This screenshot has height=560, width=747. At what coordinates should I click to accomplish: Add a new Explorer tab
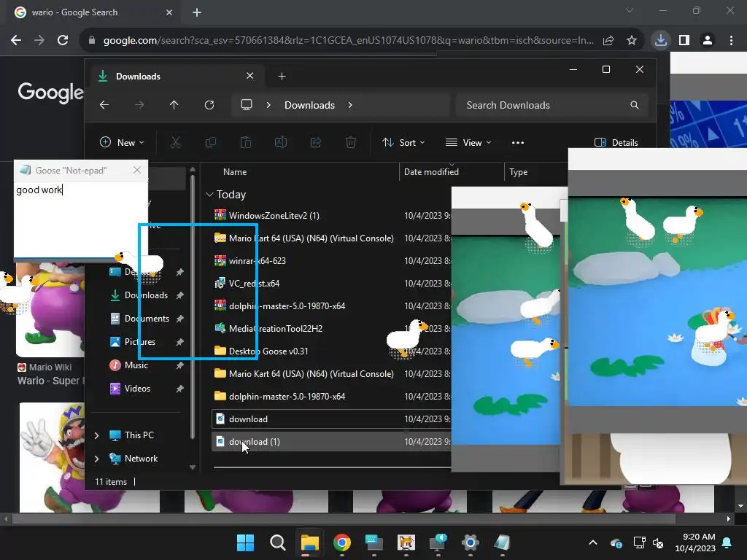(282, 76)
